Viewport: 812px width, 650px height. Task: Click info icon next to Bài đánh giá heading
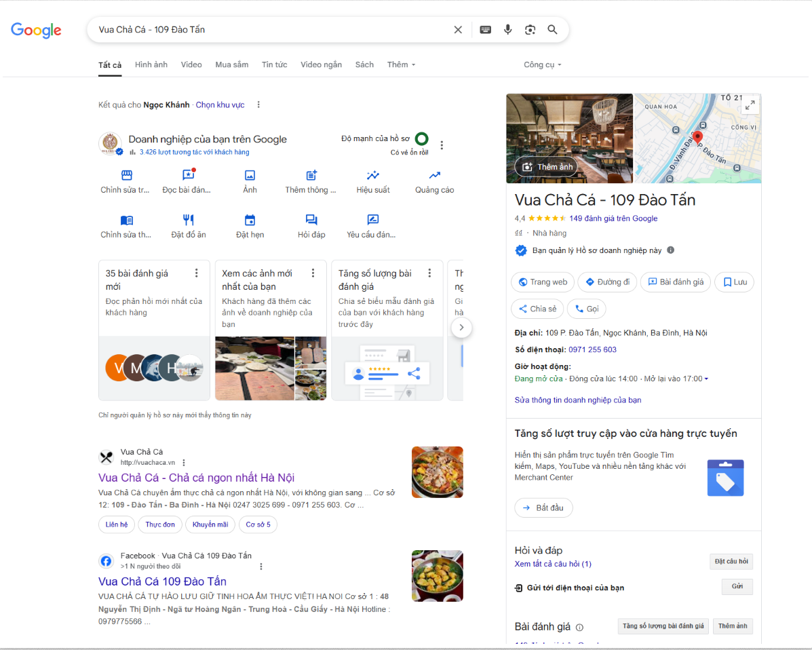tap(579, 628)
